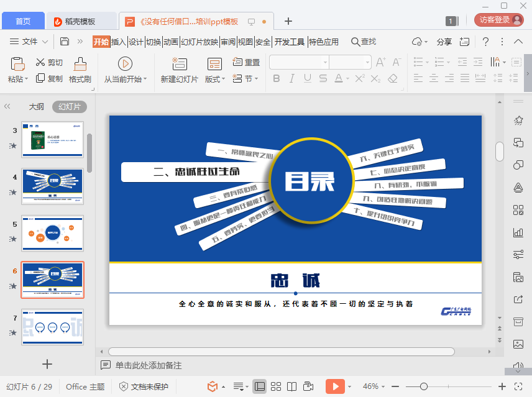Click the fit slide to window icon
Image resolution: width=532 pixels, height=397 pixels.
(518, 386)
